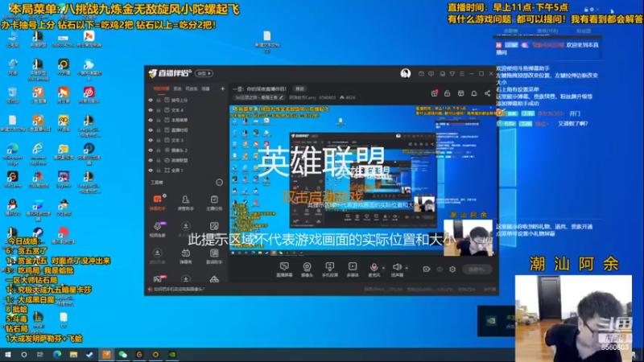Open Task View on the taskbar
The width and height of the screenshot is (644, 362).
tap(39, 354)
